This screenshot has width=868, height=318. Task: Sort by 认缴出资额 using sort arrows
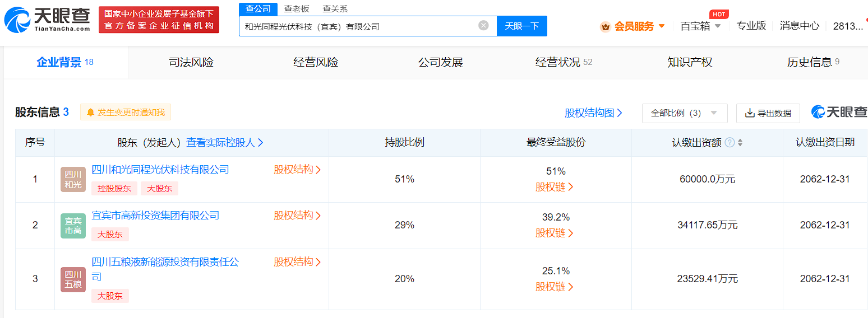(x=740, y=143)
